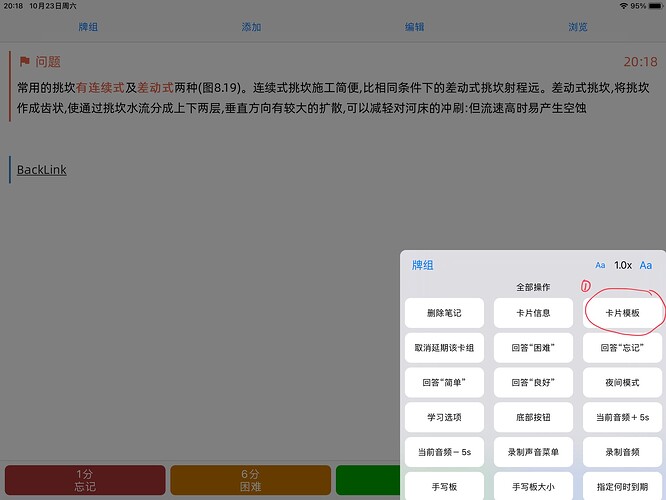Increase font size with large Aa
The image size is (666, 500).
646,265
